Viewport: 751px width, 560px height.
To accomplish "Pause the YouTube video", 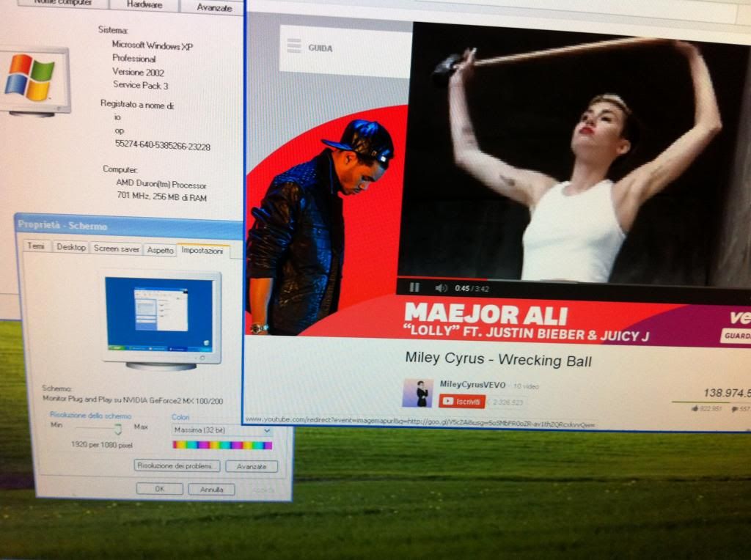I will point(414,287).
